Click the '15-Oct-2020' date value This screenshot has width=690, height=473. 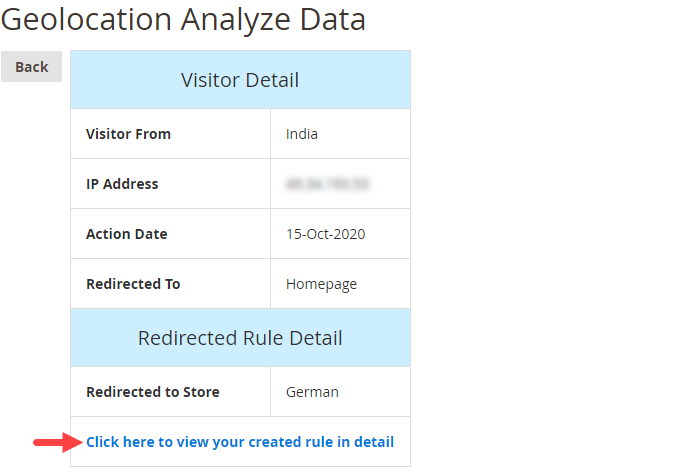click(x=325, y=234)
